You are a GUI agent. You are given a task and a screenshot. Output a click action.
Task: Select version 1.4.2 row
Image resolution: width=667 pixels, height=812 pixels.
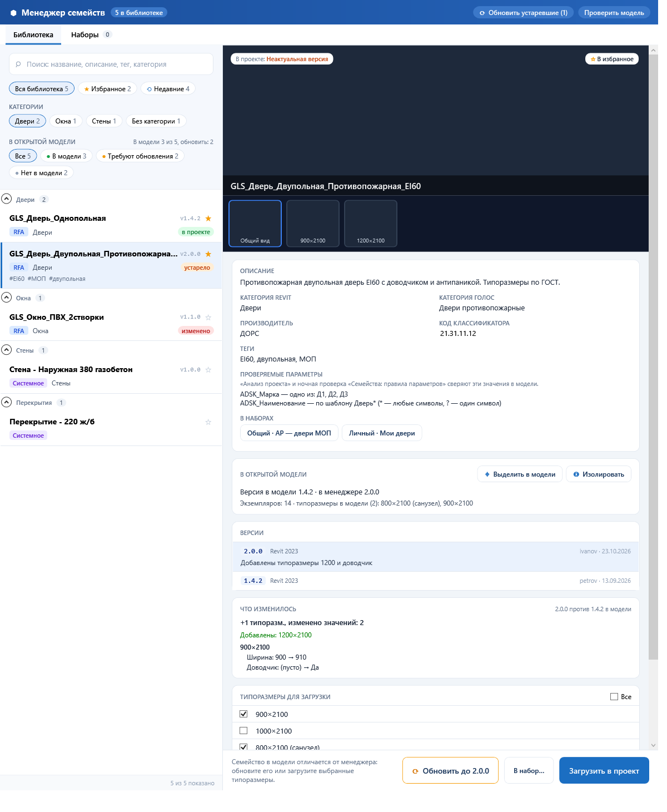pyautogui.click(x=436, y=581)
